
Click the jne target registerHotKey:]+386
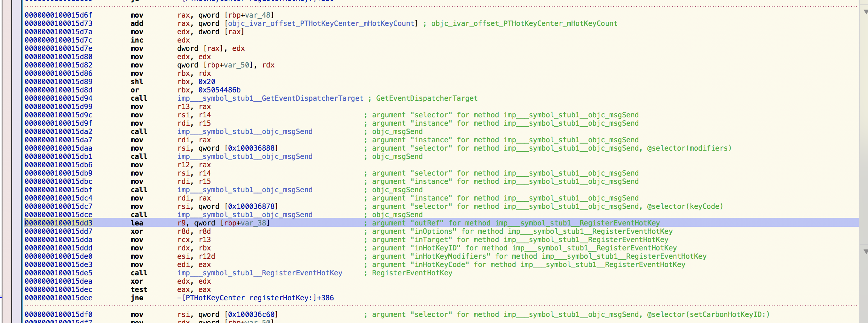tap(257, 298)
